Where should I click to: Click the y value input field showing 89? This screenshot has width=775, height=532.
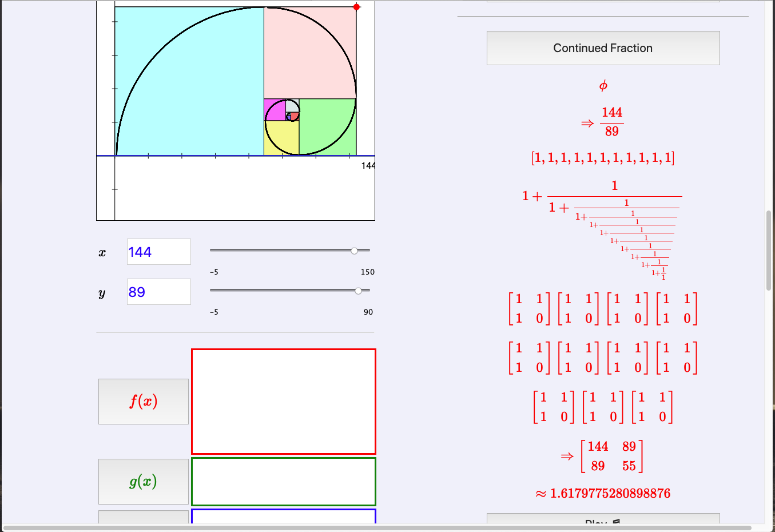click(158, 292)
